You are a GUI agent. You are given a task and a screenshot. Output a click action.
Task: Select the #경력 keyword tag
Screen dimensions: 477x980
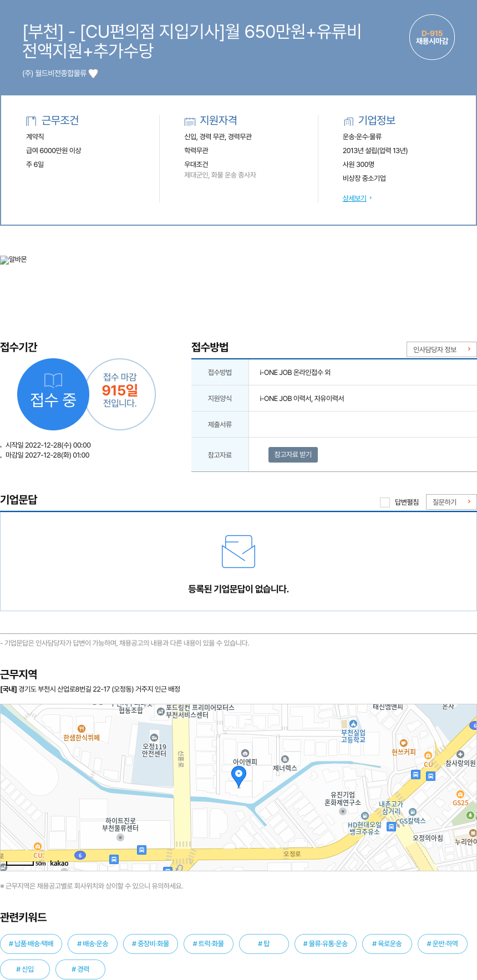80,969
